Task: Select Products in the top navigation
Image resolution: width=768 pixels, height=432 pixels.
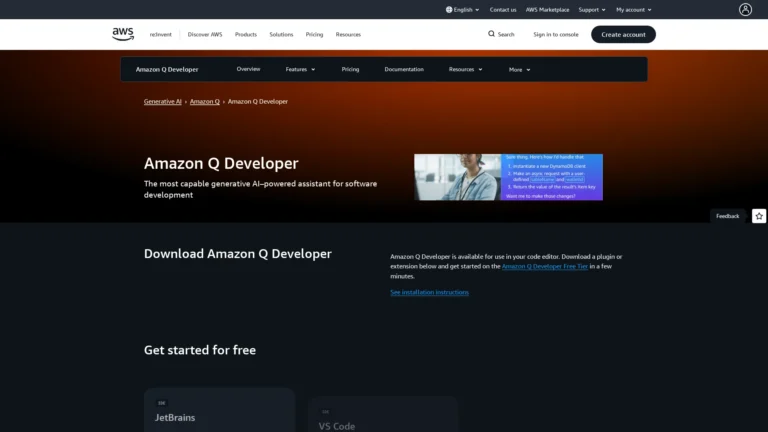Action: [246, 34]
